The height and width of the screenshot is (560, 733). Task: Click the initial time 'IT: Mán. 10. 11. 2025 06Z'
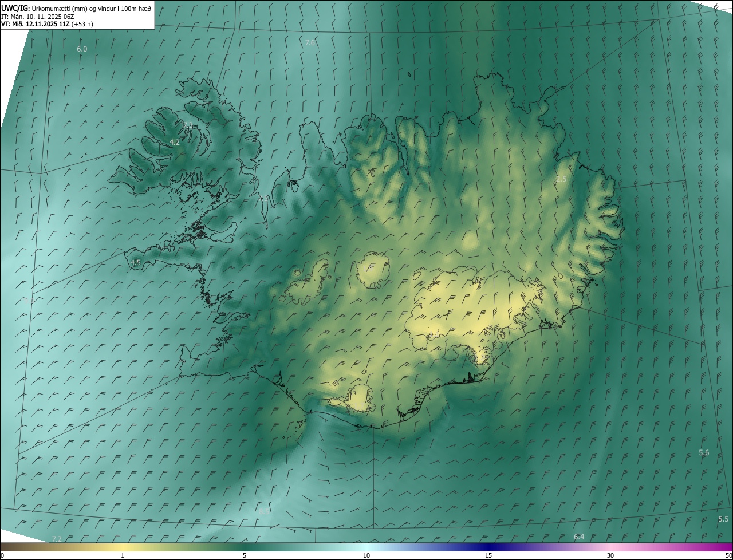point(38,17)
